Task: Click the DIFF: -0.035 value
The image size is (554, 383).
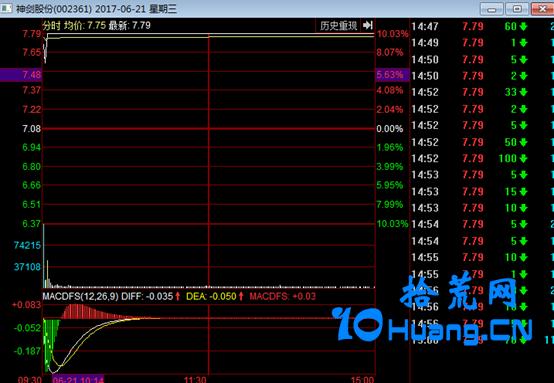Action: click(x=147, y=296)
